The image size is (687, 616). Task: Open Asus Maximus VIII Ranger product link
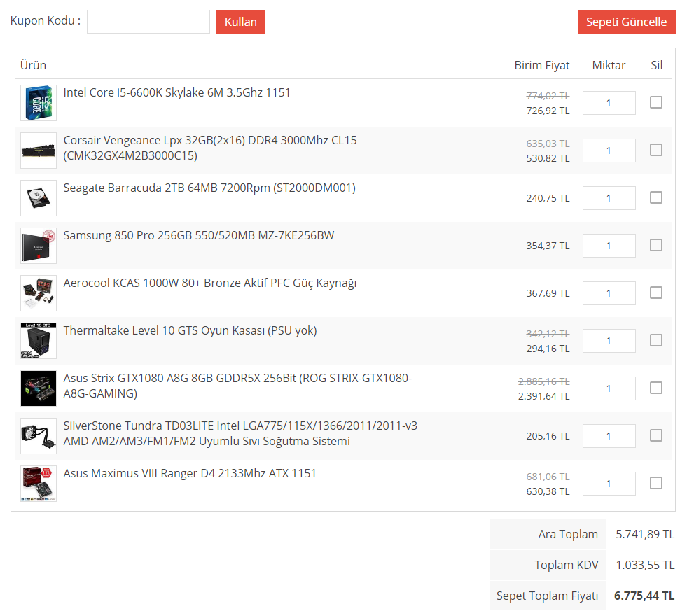[x=189, y=474]
